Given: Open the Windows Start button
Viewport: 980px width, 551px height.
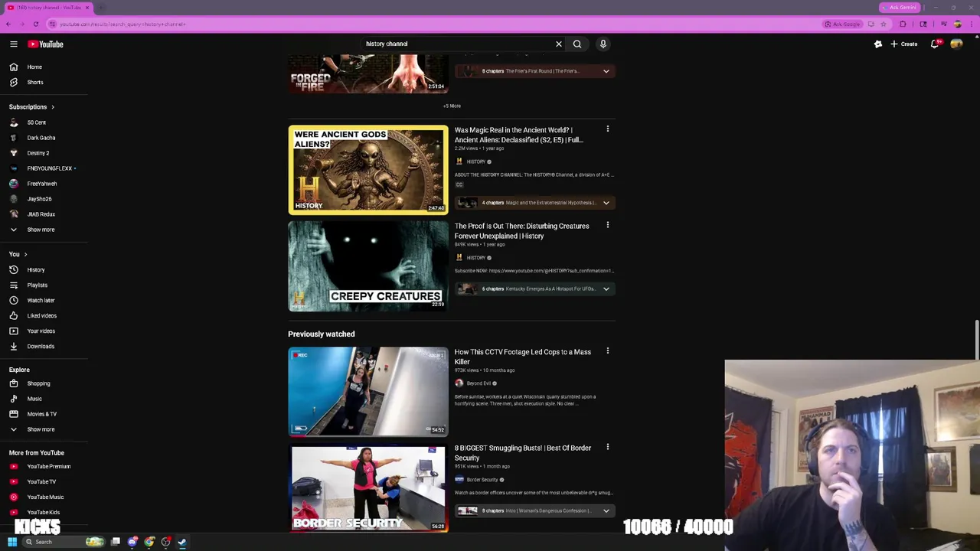Looking at the screenshot, I should tap(12, 542).
